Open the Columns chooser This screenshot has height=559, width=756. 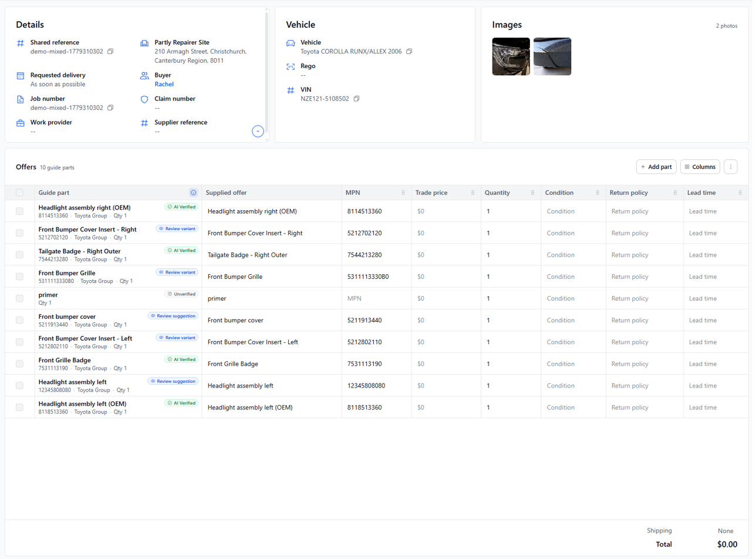pyautogui.click(x=700, y=167)
